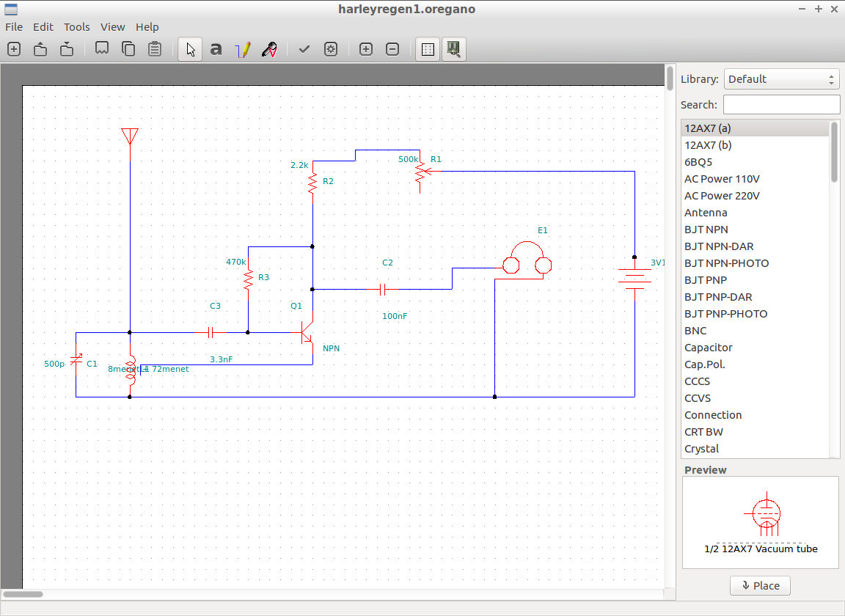This screenshot has width=845, height=616.
Task: Select the arrow pointer tool
Action: point(190,49)
